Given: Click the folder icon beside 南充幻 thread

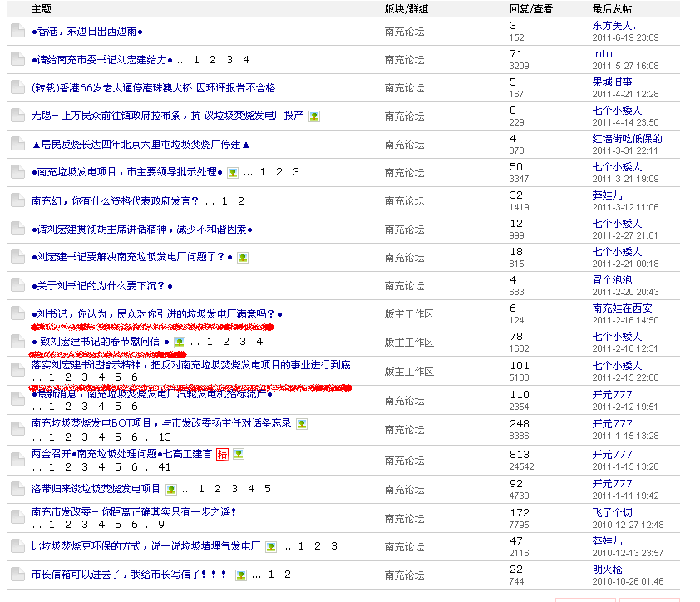Looking at the screenshot, I should click(17, 201).
